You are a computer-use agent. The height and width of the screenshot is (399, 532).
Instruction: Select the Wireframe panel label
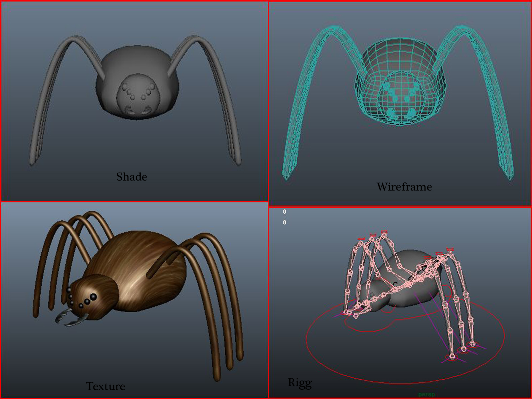click(x=405, y=187)
